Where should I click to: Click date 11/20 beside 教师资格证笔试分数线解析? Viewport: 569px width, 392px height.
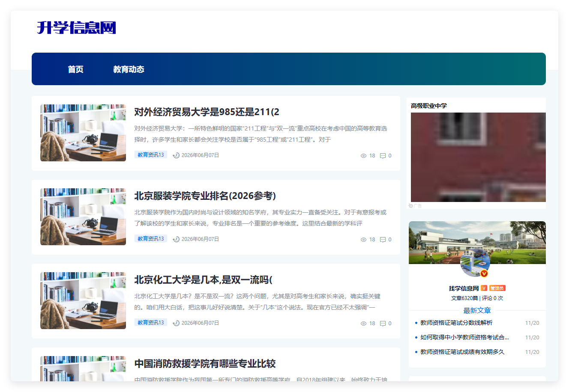pos(532,323)
